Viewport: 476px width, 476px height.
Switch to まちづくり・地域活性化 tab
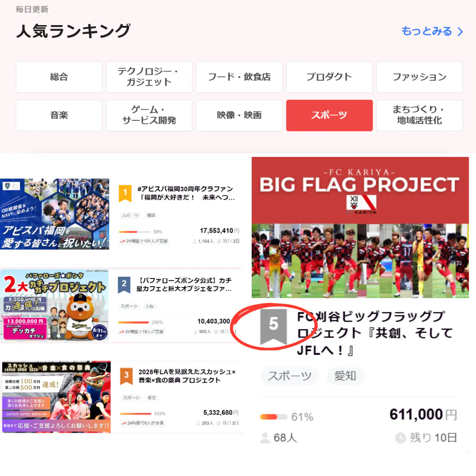pos(420,115)
